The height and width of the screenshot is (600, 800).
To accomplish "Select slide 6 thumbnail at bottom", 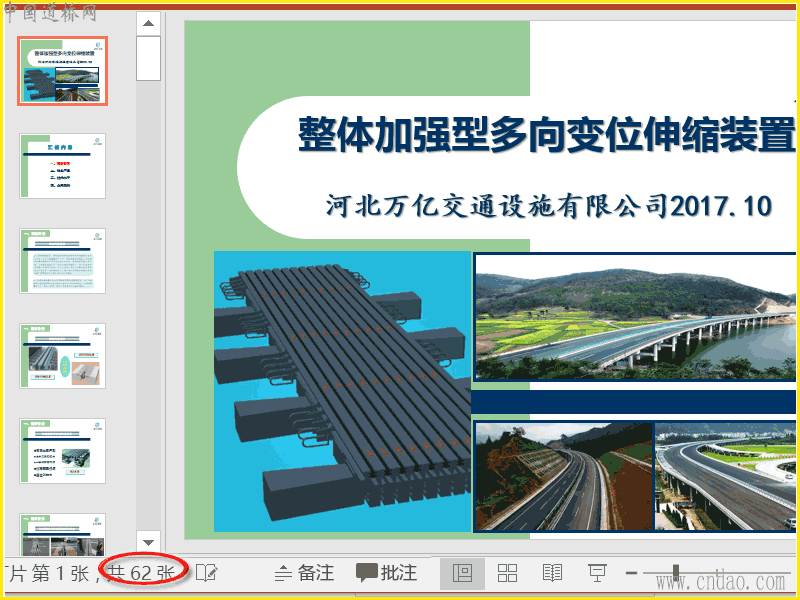I will (x=62, y=534).
